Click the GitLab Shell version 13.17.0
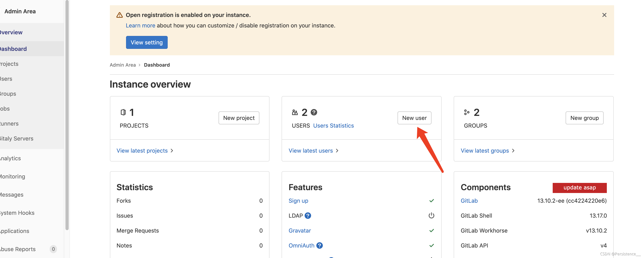The height and width of the screenshot is (258, 644). 598,216
